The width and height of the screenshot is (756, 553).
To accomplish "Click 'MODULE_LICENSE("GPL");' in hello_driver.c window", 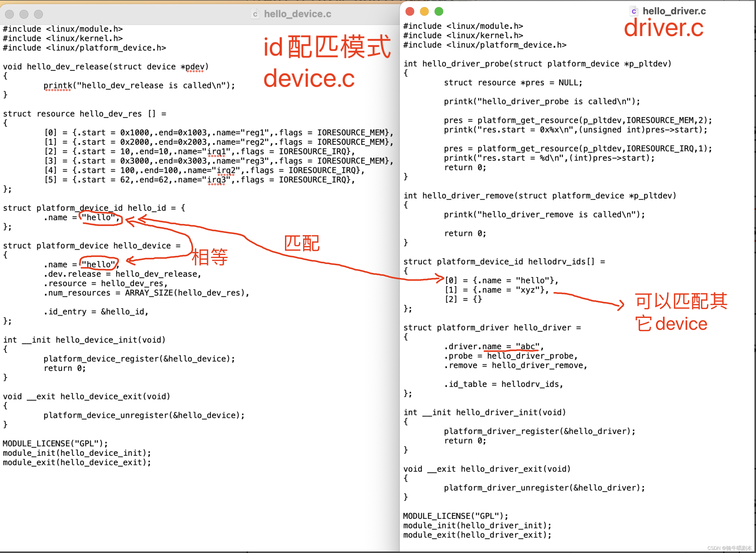I will coord(456,516).
